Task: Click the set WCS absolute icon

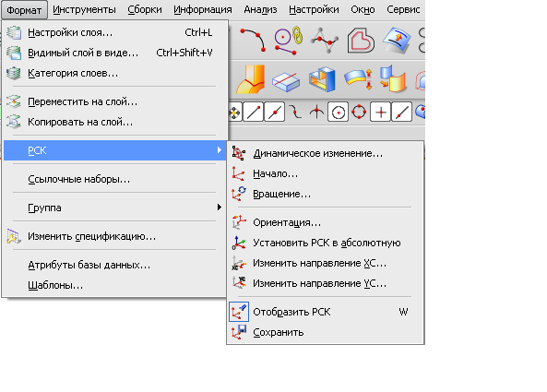Action: pyautogui.click(x=239, y=243)
